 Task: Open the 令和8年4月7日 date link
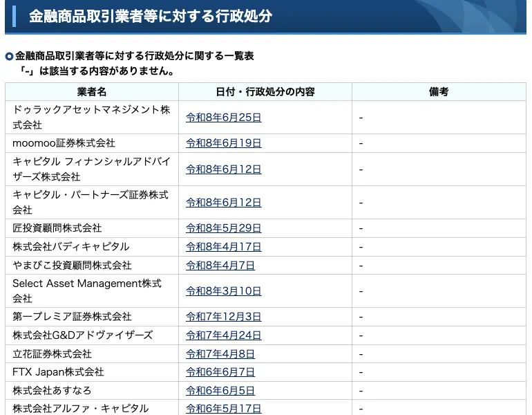pyautogui.click(x=220, y=265)
